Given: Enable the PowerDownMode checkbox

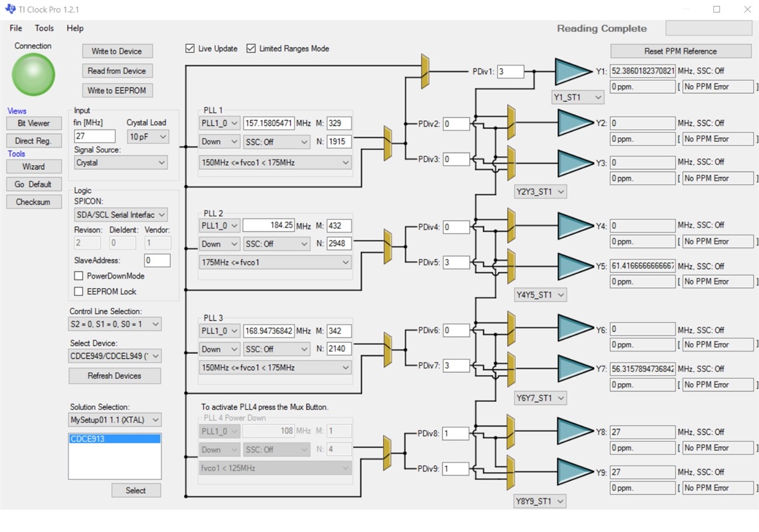Looking at the screenshot, I should [78, 276].
